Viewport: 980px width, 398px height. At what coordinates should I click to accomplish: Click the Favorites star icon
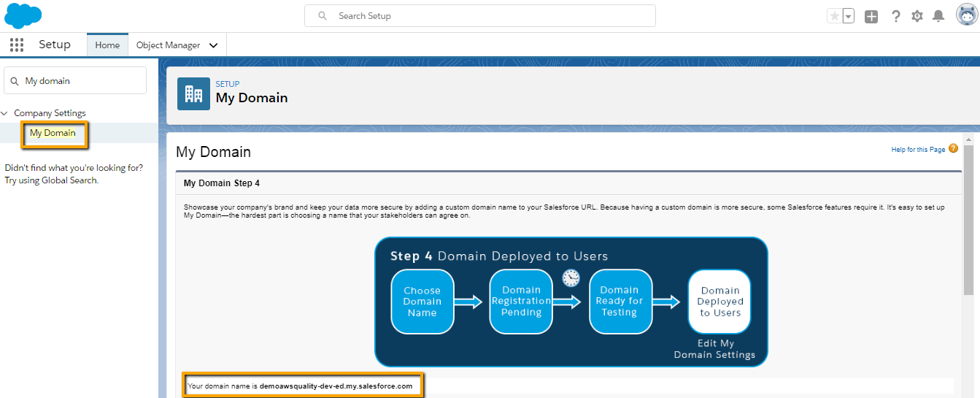[x=834, y=16]
